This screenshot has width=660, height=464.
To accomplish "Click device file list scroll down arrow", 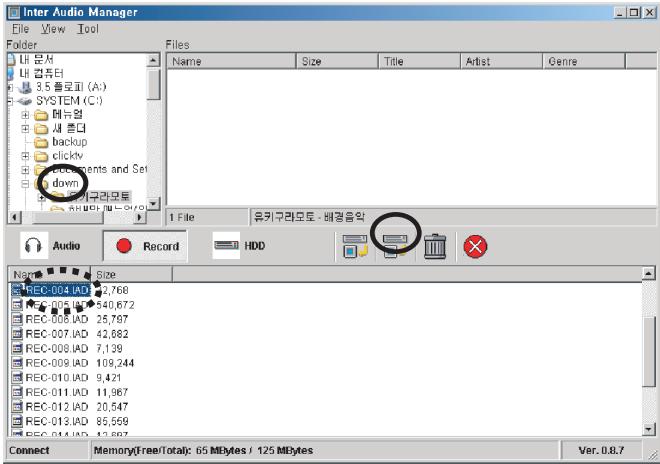I will coord(649,429).
